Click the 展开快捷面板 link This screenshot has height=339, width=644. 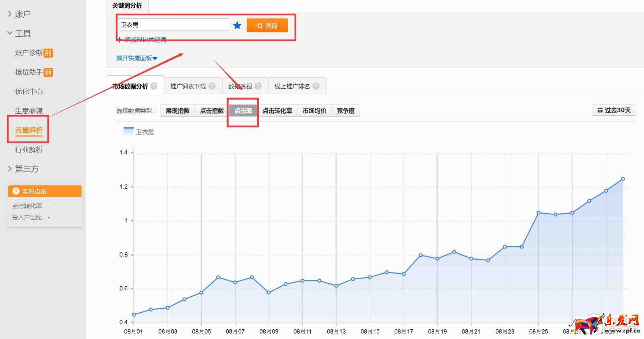[x=136, y=58]
